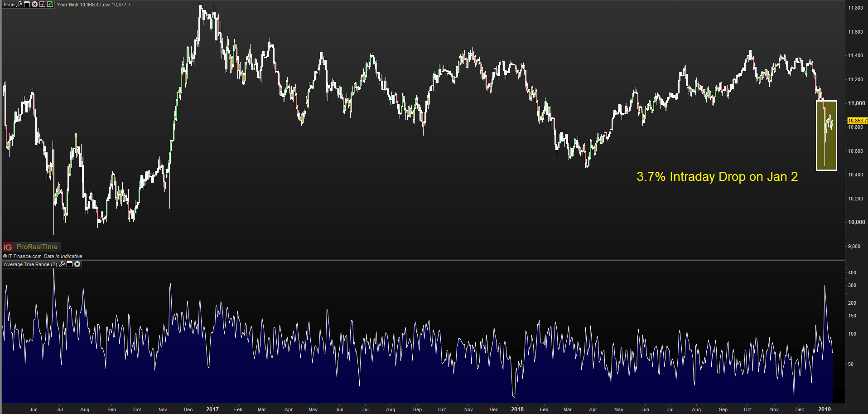The height and width of the screenshot is (414, 868).
Task: Click the IG logo icon
Action: tap(8, 247)
